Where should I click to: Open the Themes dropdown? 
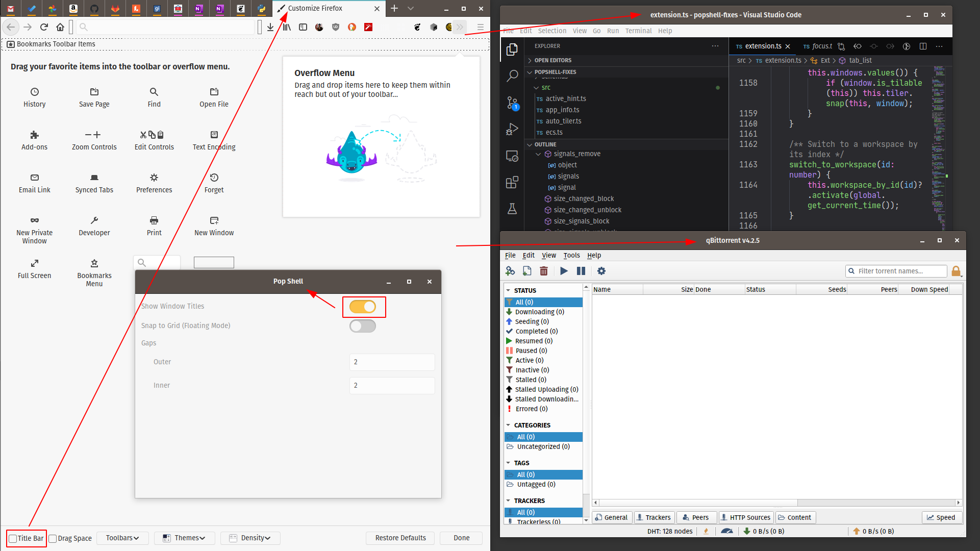185,538
